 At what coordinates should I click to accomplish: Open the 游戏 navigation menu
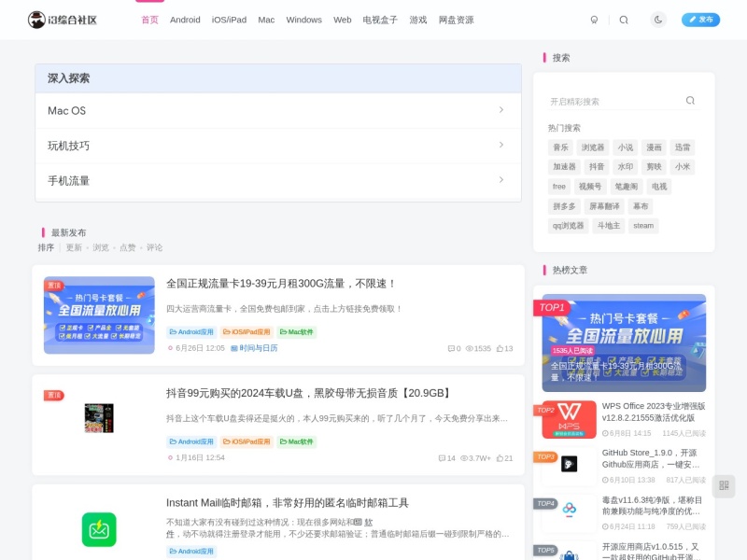[418, 20]
